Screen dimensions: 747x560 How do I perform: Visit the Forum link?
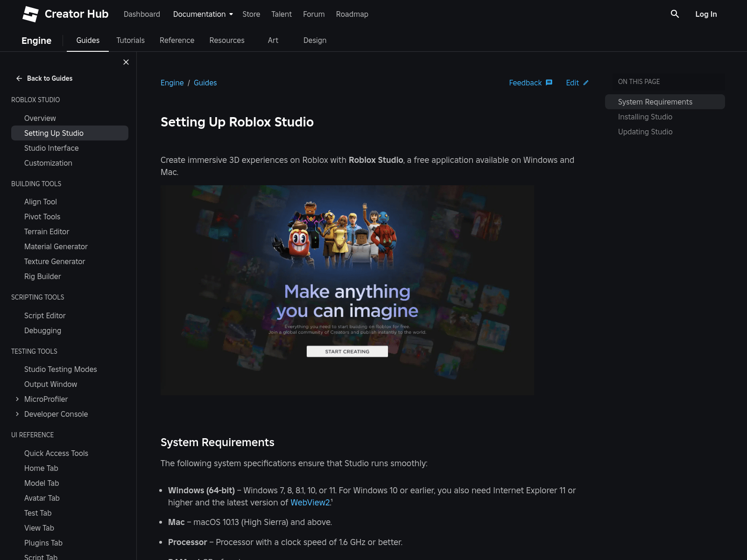(314, 14)
